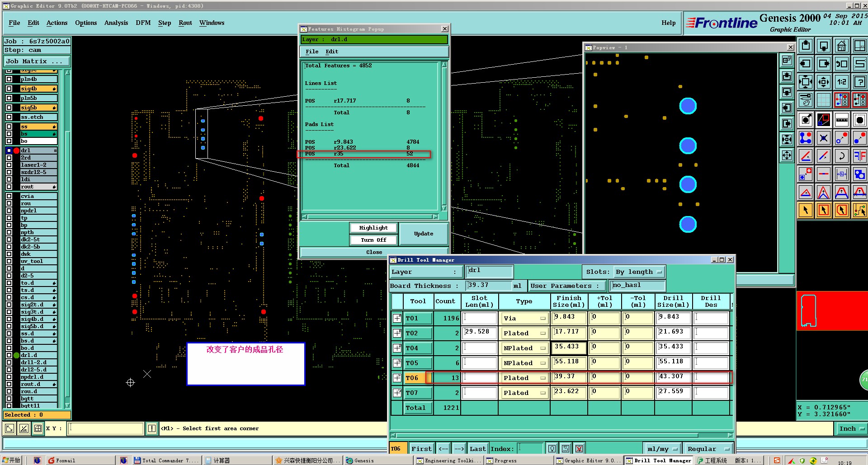The image size is (868, 465).
Task: Toggle checkbox for laser1-2 layer
Action: (x=9, y=165)
